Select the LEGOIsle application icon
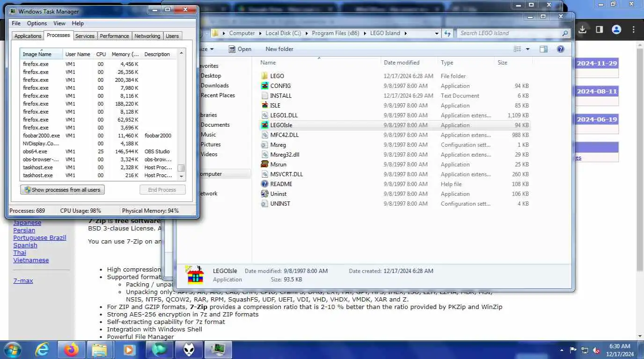Image resolution: width=644 pixels, height=359 pixels. point(264,125)
